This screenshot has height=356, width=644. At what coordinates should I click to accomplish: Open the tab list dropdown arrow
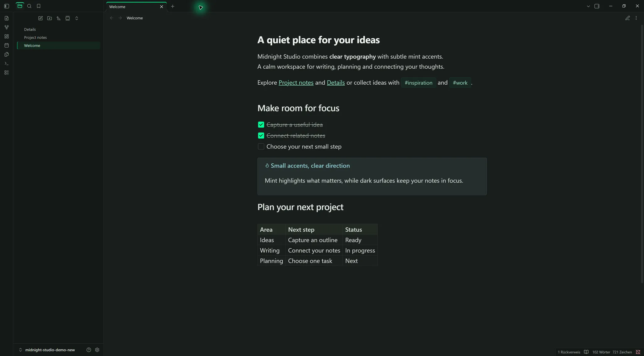pyautogui.click(x=588, y=6)
